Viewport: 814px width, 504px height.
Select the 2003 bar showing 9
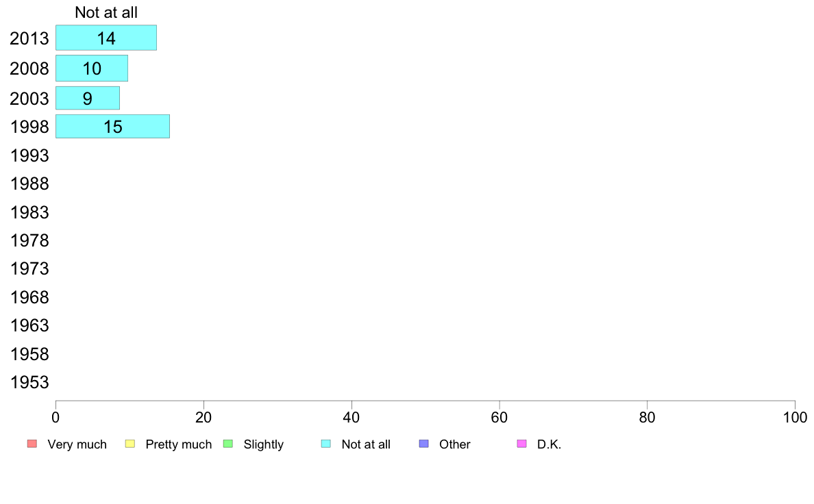click(88, 98)
